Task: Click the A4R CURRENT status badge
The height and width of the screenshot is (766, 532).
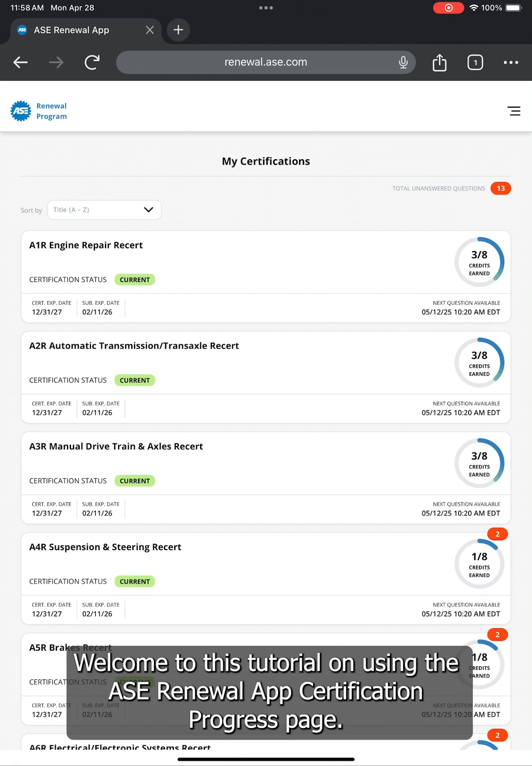Action: [x=135, y=581]
